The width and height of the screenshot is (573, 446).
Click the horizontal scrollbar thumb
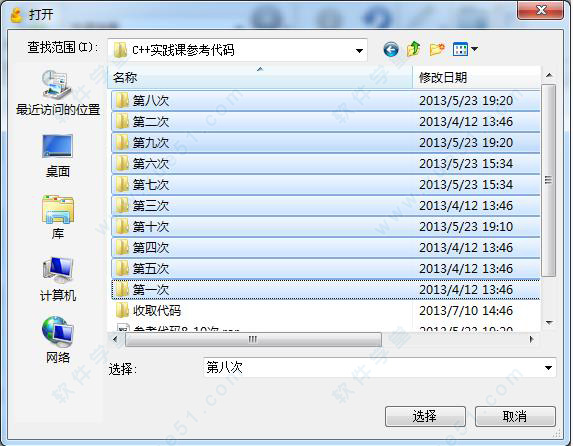(x=253, y=339)
